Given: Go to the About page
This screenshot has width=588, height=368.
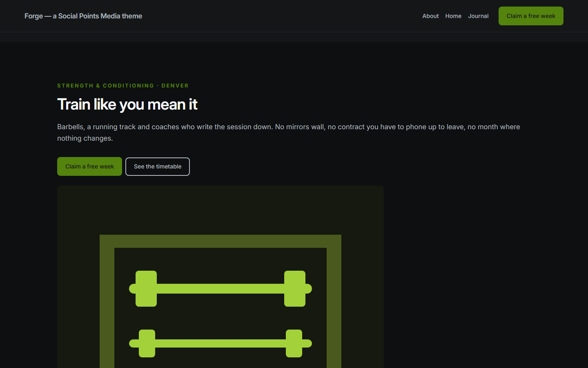Looking at the screenshot, I should 430,16.
